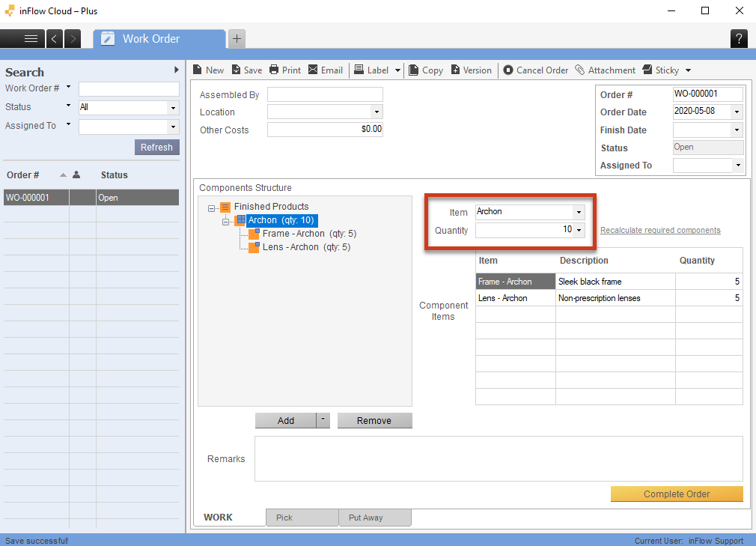This screenshot has height=546, width=756.
Task: Sort list by Order # column
Action: click(22, 175)
